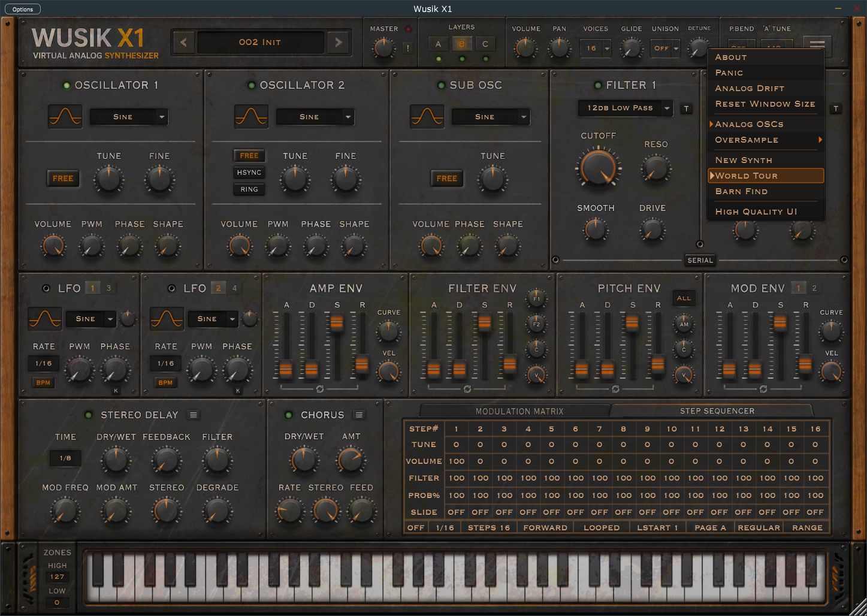The width and height of the screenshot is (867, 616).
Task: Click the Zones High value 127
Action: (57, 576)
